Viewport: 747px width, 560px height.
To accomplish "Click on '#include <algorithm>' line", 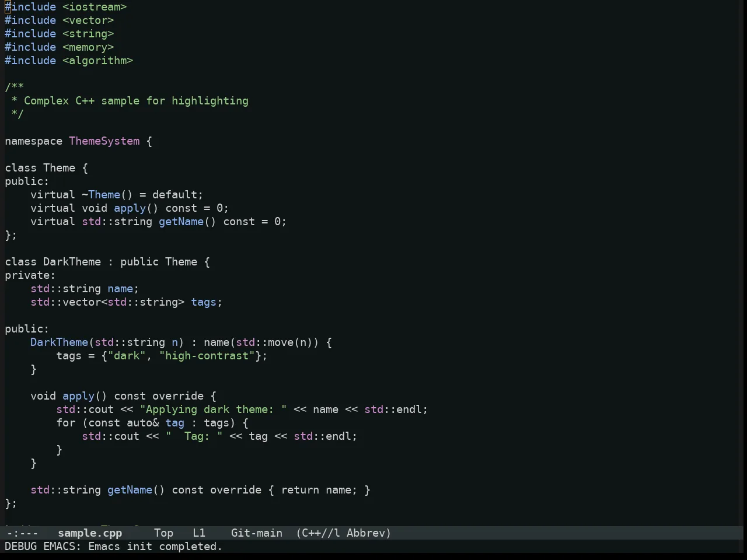I will click(x=69, y=61).
